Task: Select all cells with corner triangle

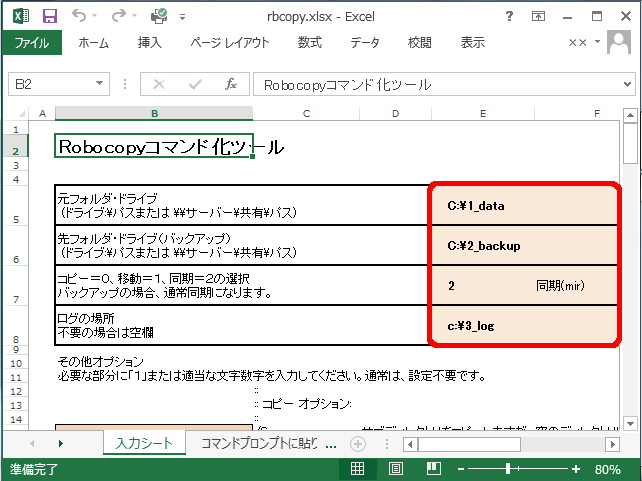Action: tap(20, 113)
